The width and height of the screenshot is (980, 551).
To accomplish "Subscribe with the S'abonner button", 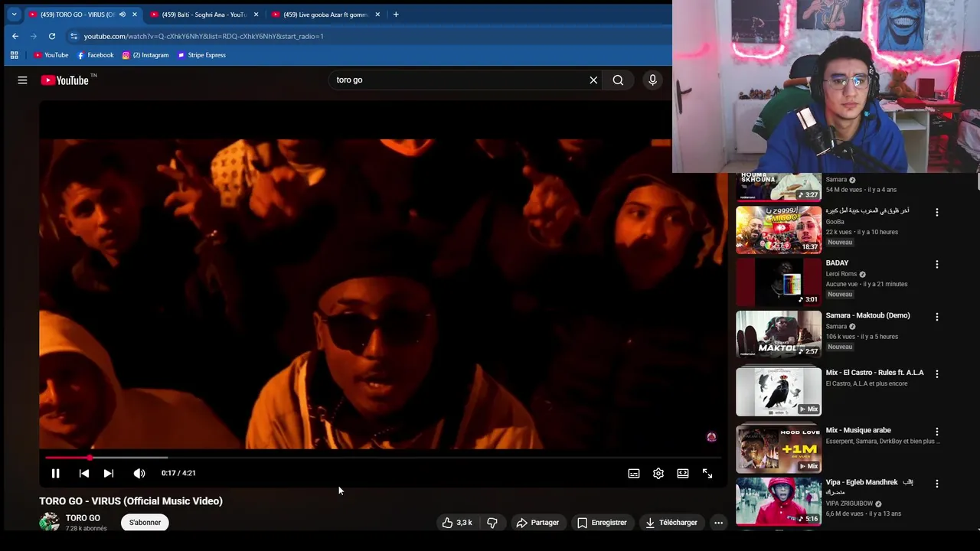I will (145, 523).
